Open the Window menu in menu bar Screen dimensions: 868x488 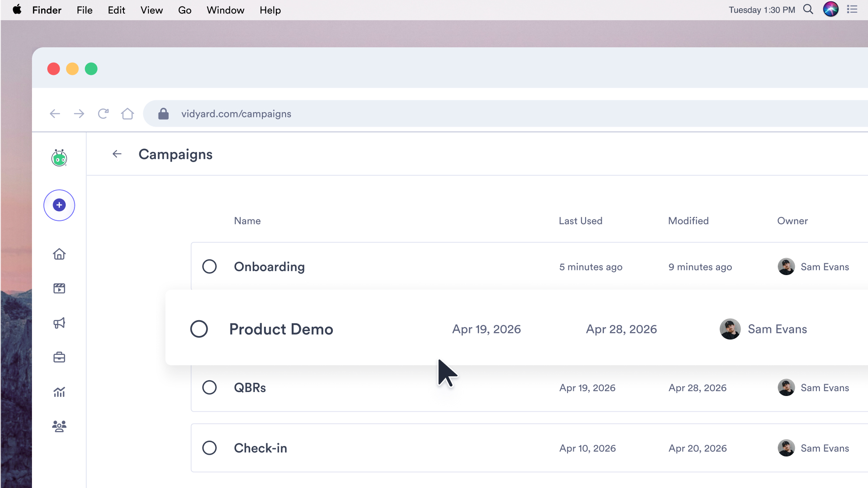coord(225,10)
